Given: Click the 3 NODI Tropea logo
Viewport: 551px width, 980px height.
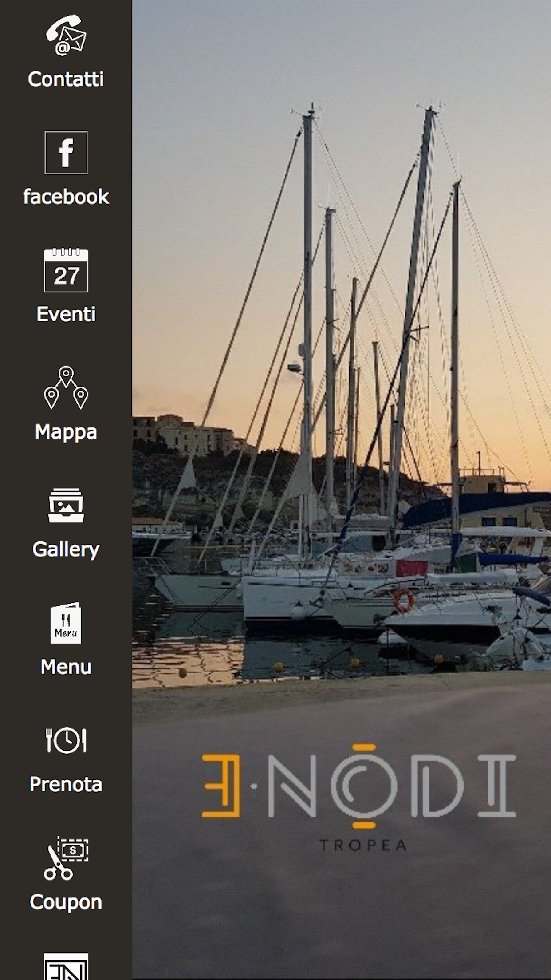Looking at the screenshot, I should coord(359,798).
